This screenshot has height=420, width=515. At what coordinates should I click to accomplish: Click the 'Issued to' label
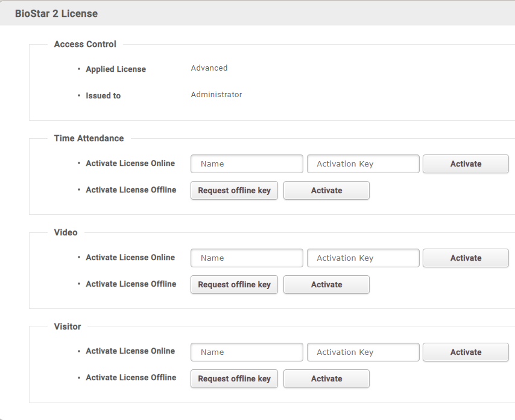tap(103, 95)
